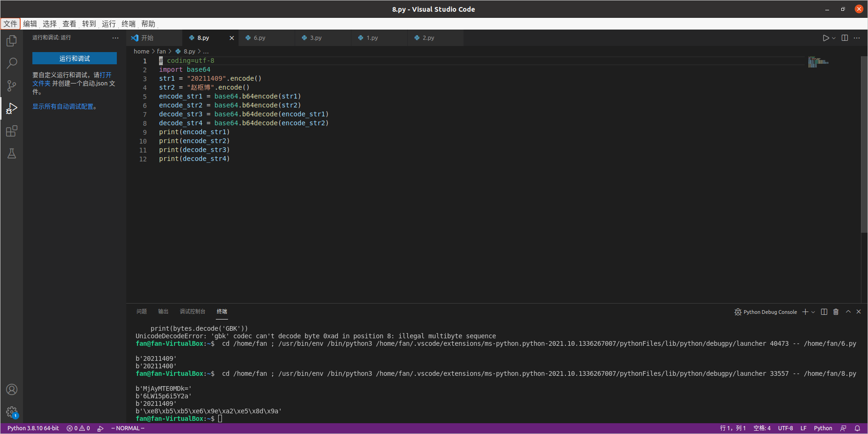The height and width of the screenshot is (434, 868).
Task: Switch to the 3.py editor tab
Action: point(323,38)
